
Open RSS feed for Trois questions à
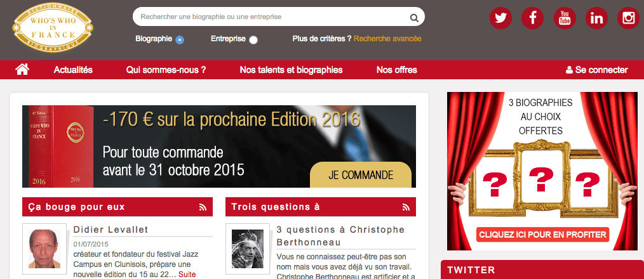pyautogui.click(x=406, y=207)
